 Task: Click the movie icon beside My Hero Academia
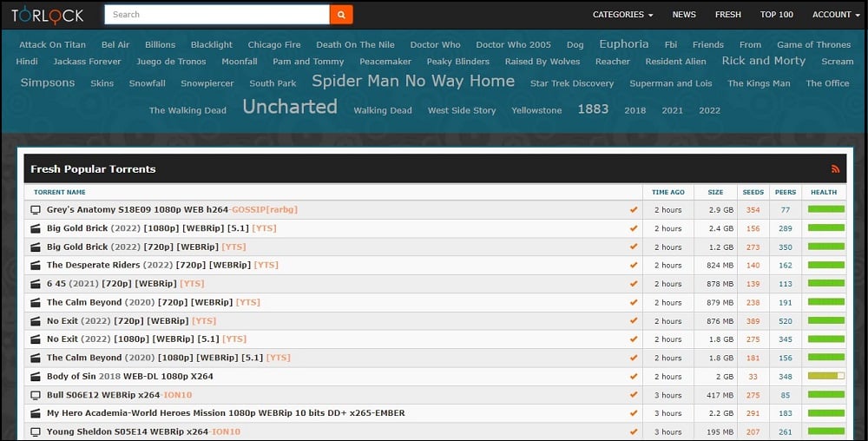pyautogui.click(x=36, y=413)
